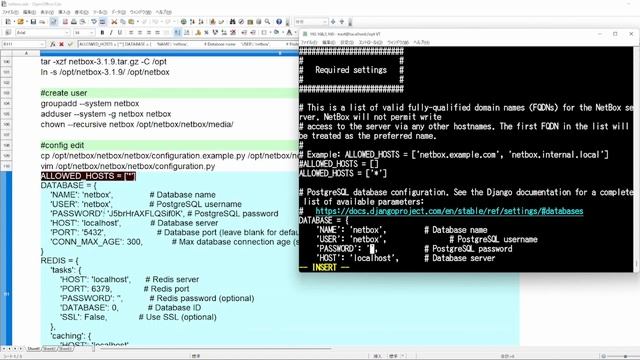The width and height of the screenshot is (640, 360).
Task: Toggle Align Right
Action: (149, 33)
